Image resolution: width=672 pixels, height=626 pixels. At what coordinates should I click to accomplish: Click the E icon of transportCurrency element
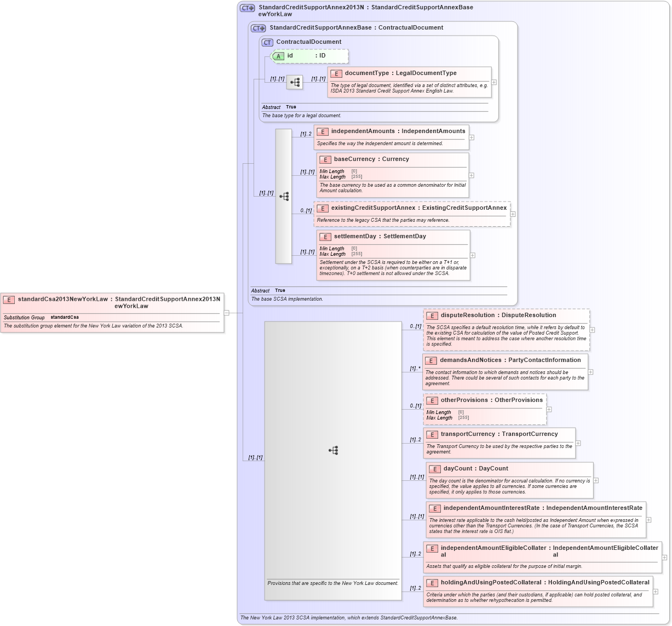point(432,434)
